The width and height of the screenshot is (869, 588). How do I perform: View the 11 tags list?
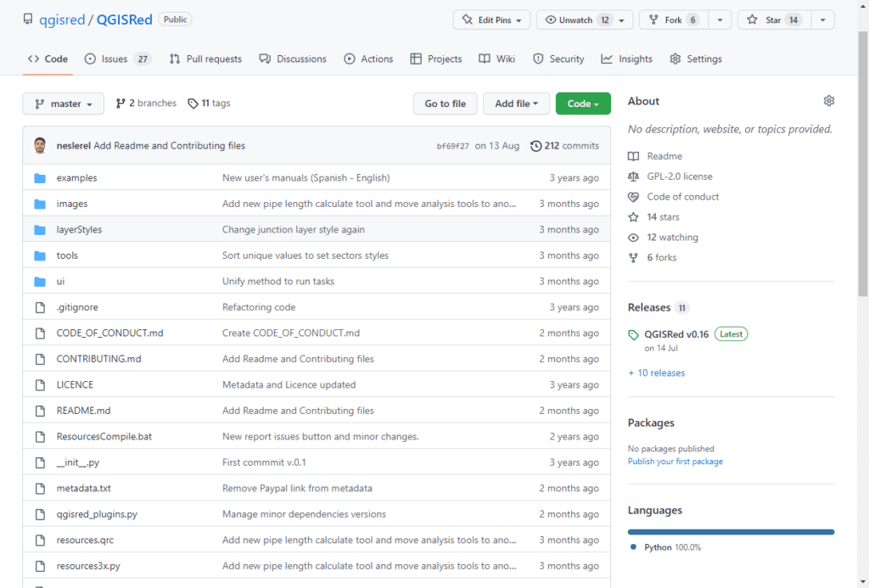coord(209,104)
